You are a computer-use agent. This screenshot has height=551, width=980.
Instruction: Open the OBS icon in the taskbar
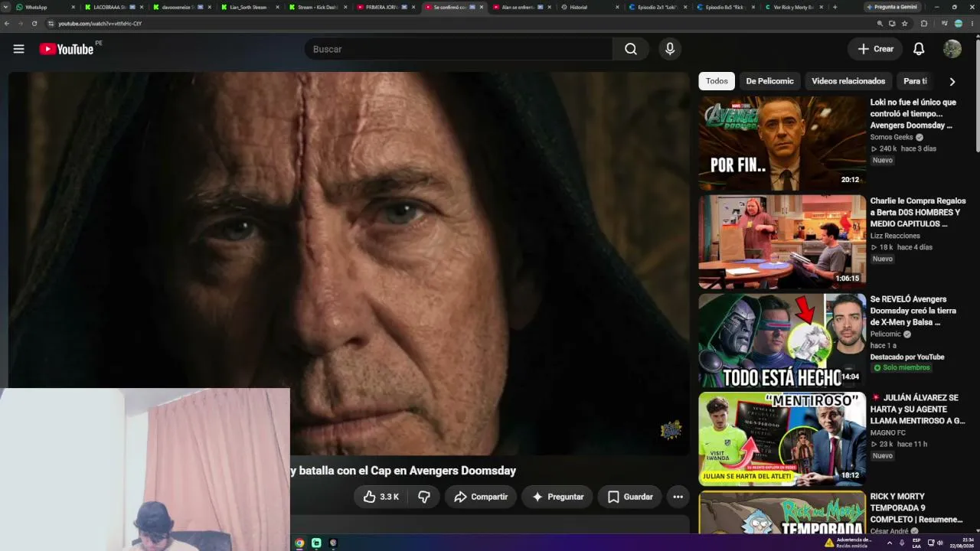[333, 543]
